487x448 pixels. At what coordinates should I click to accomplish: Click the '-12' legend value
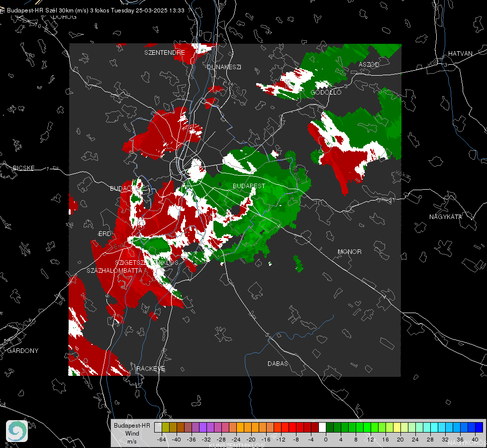281,440
